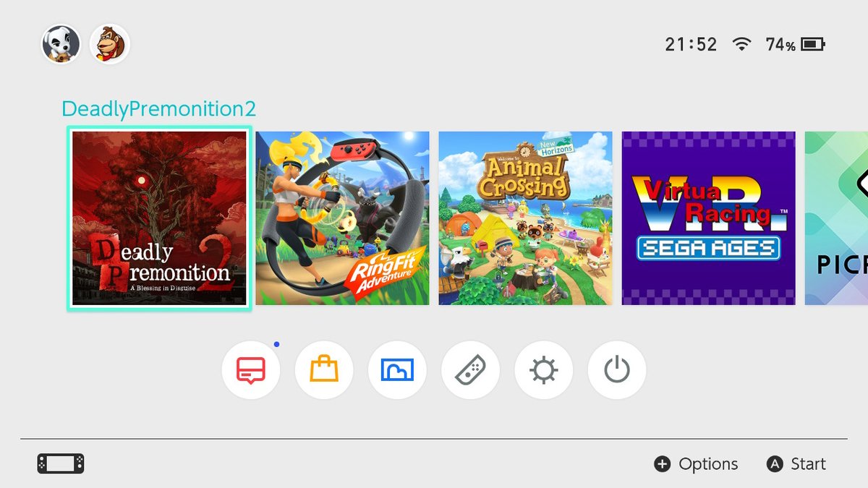The height and width of the screenshot is (488, 868).
Task: Open the Controllers icon
Action: (x=470, y=371)
